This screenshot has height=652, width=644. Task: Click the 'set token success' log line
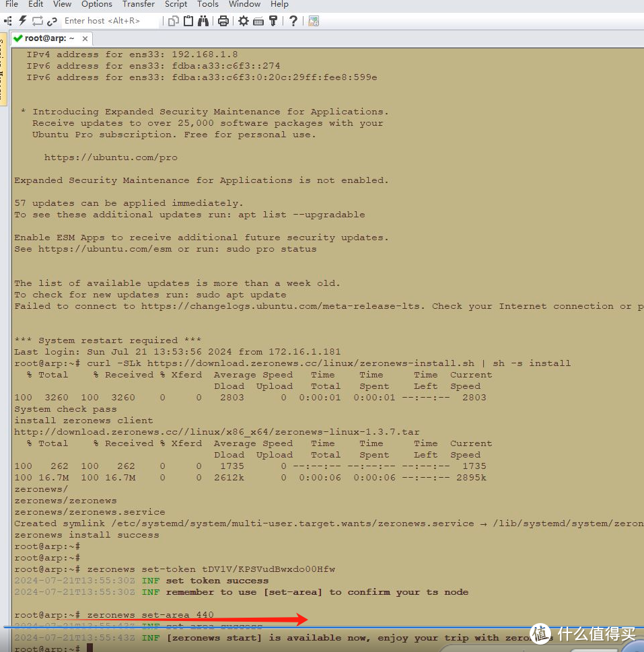pyautogui.click(x=141, y=581)
